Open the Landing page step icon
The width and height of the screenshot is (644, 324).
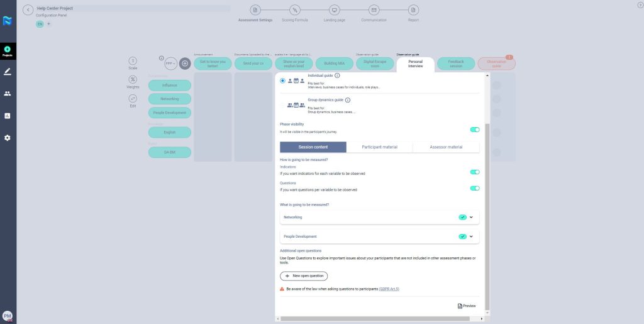pyautogui.click(x=335, y=10)
